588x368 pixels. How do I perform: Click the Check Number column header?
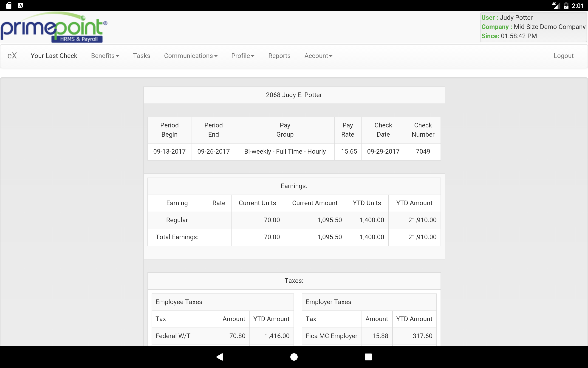point(423,130)
